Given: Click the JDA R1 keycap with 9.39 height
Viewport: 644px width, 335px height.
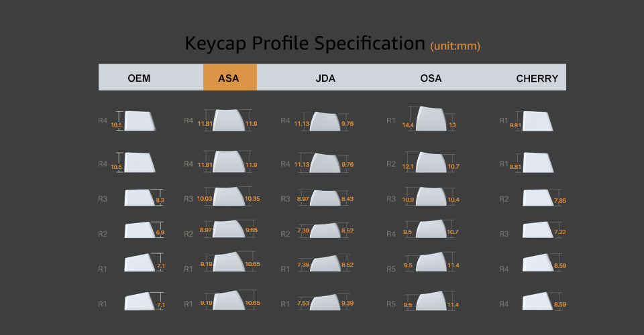Looking at the screenshot, I should tap(325, 301).
